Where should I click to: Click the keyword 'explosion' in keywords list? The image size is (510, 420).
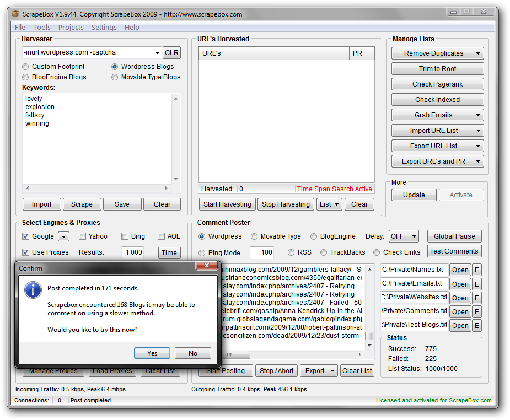coord(40,106)
